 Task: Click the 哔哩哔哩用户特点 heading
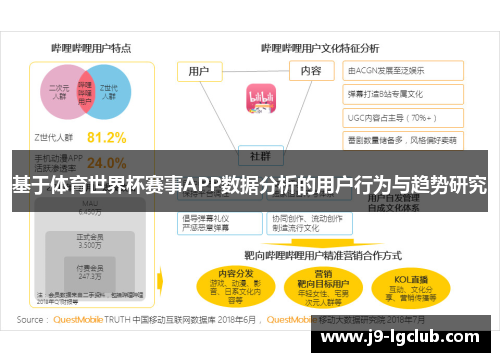point(91,48)
